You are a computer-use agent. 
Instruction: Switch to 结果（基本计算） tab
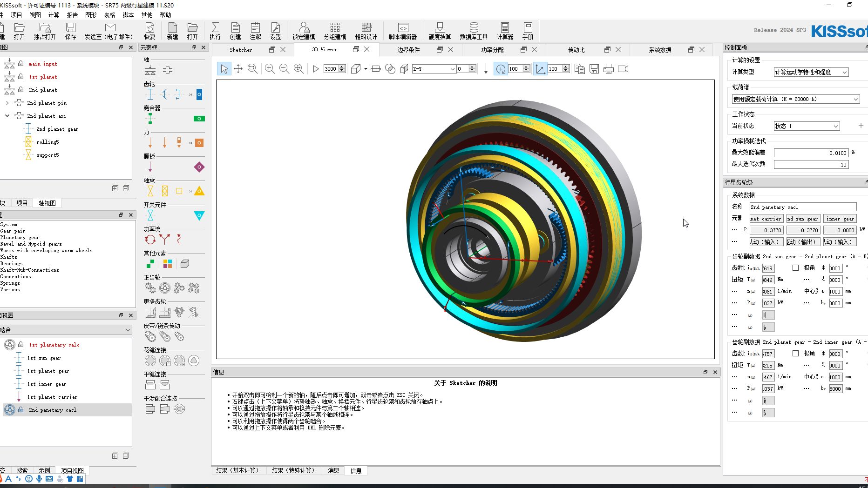click(237, 470)
